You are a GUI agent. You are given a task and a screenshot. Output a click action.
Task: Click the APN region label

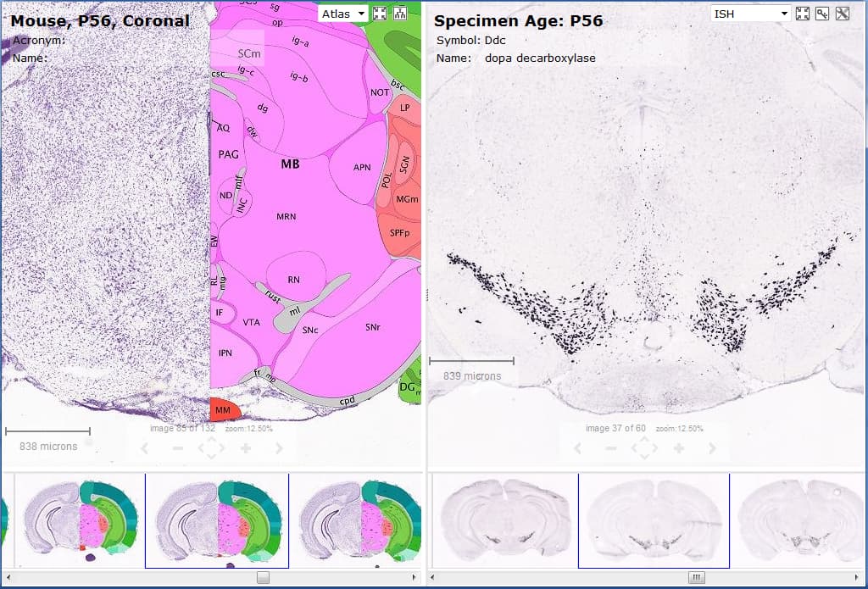pyautogui.click(x=362, y=167)
